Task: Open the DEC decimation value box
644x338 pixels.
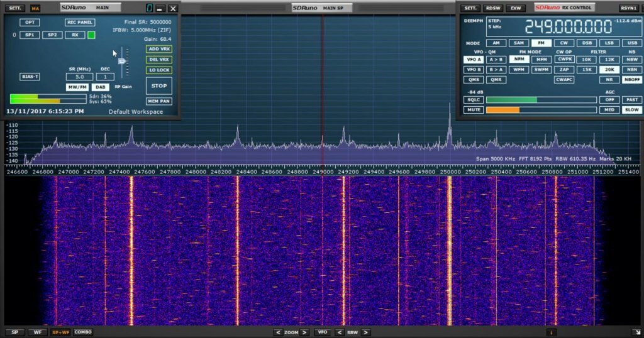Action: 105,77
